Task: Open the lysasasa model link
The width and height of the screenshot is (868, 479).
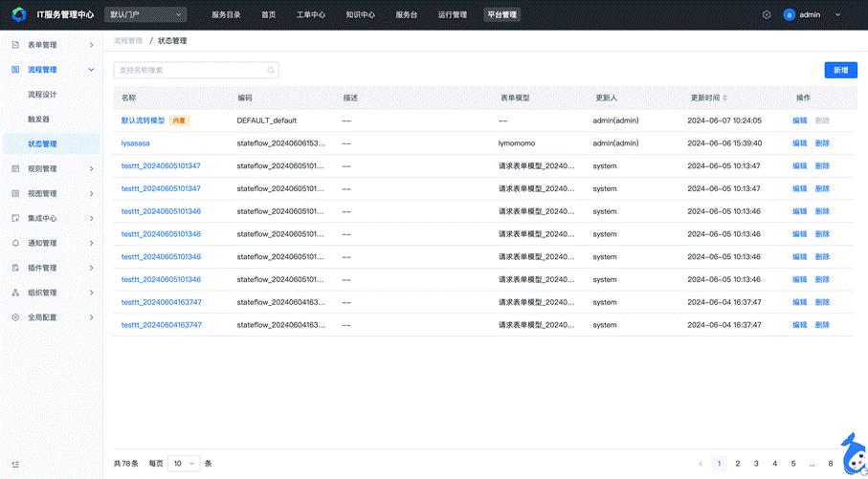Action: [136, 143]
